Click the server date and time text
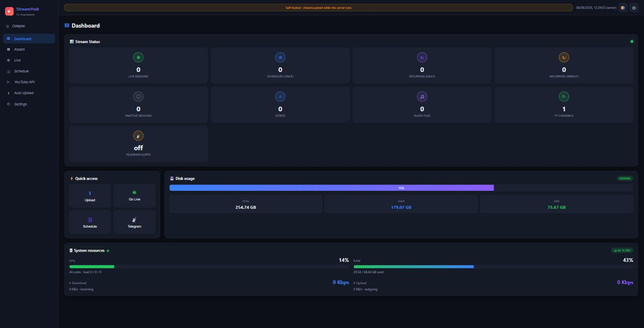The height and width of the screenshot is (328, 644). (x=596, y=8)
